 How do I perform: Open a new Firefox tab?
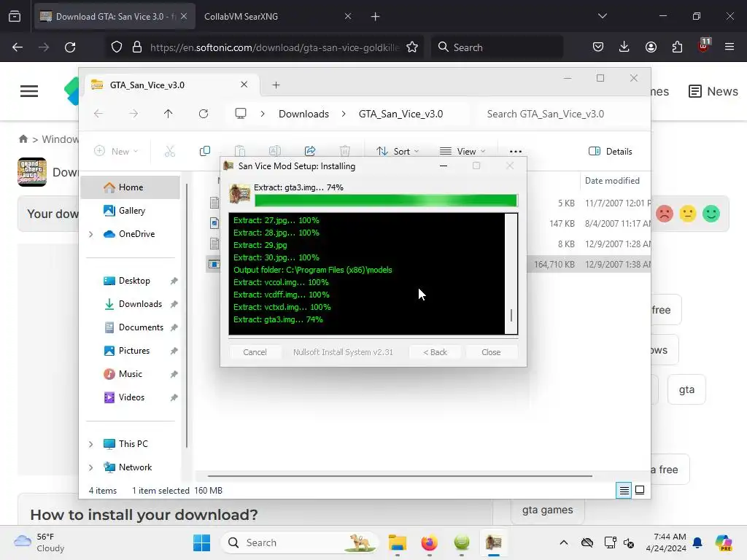pos(375,16)
